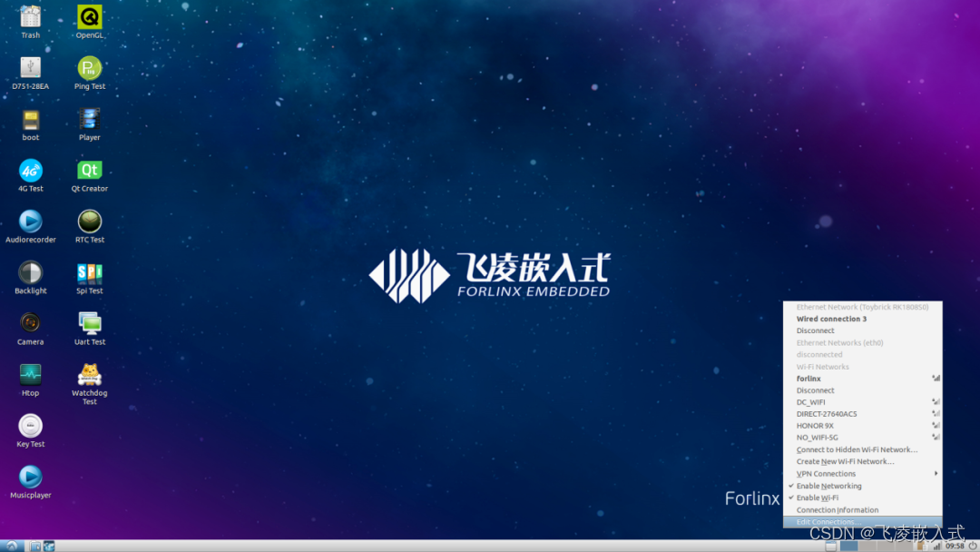Select the forlinx Wi-Fi network
This screenshot has height=552, width=980.
[863, 379]
